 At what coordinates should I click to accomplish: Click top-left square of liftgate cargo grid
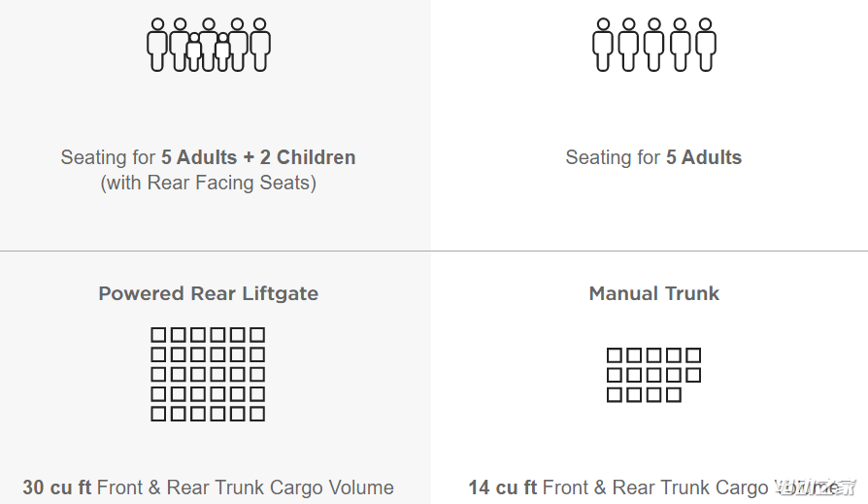pyautogui.click(x=158, y=334)
